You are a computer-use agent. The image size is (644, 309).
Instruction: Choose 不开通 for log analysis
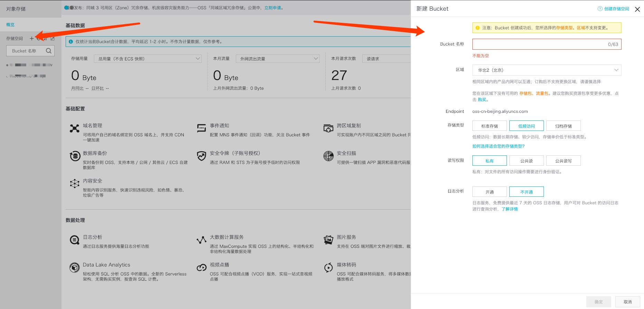[x=526, y=192]
